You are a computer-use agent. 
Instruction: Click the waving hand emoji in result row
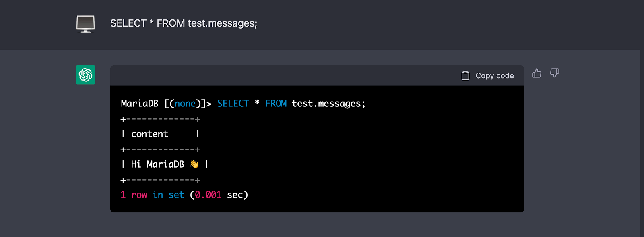click(x=194, y=164)
